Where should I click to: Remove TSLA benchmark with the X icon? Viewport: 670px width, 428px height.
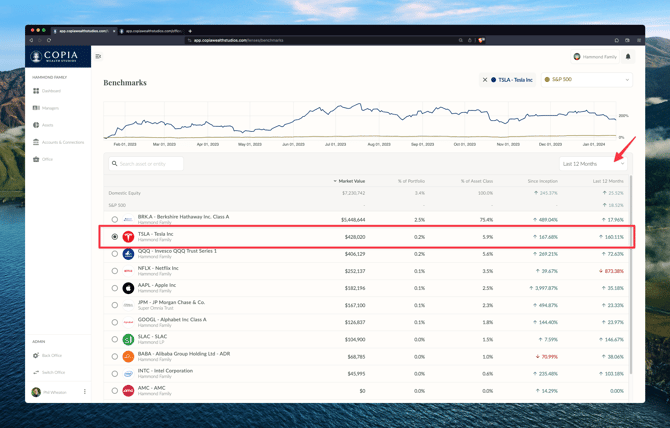pyautogui.click(x=485, y=80)
